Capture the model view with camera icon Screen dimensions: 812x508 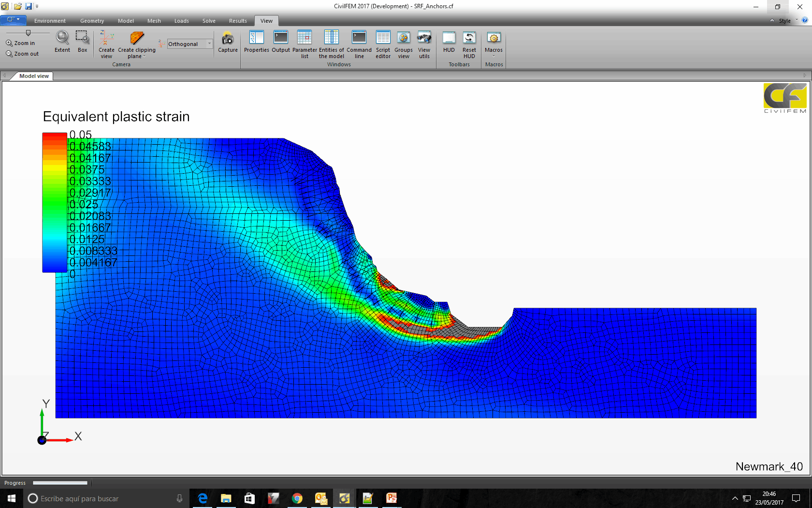(x=228, y=39)
